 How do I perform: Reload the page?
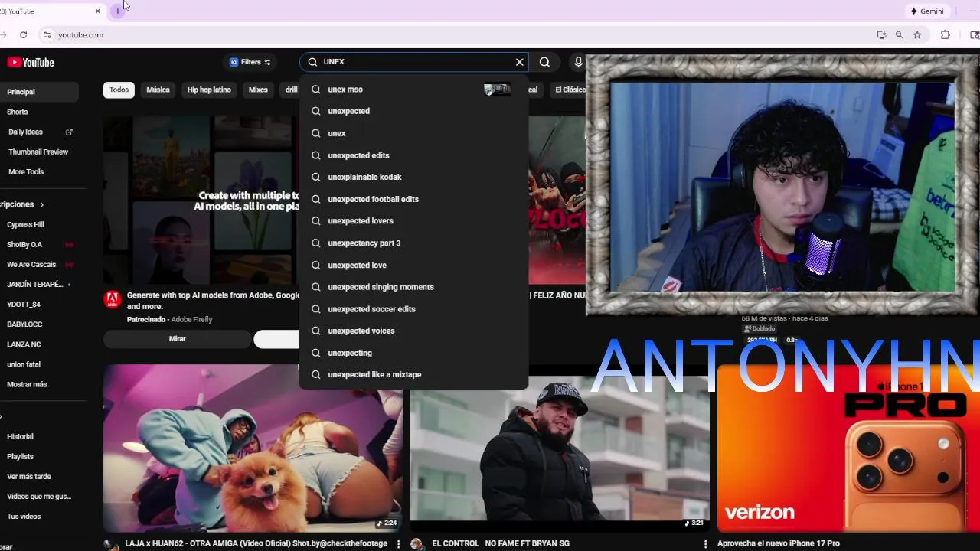(24, 35)
